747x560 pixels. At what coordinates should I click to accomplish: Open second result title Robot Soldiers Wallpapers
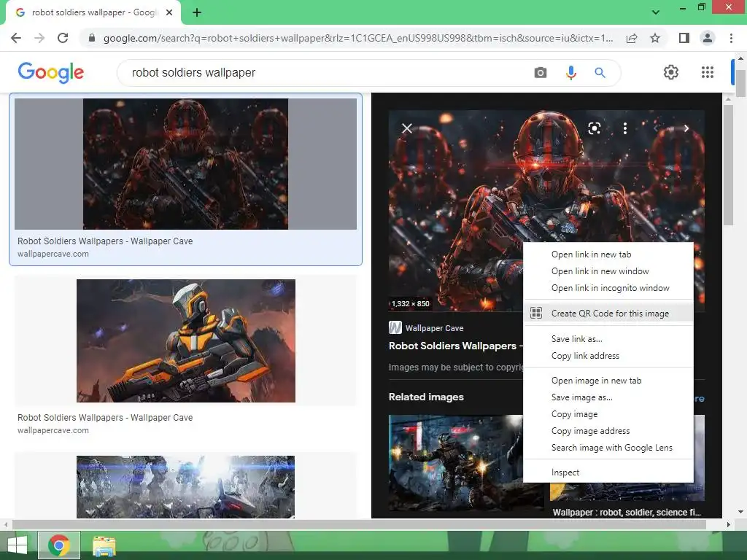click(105, 418)
